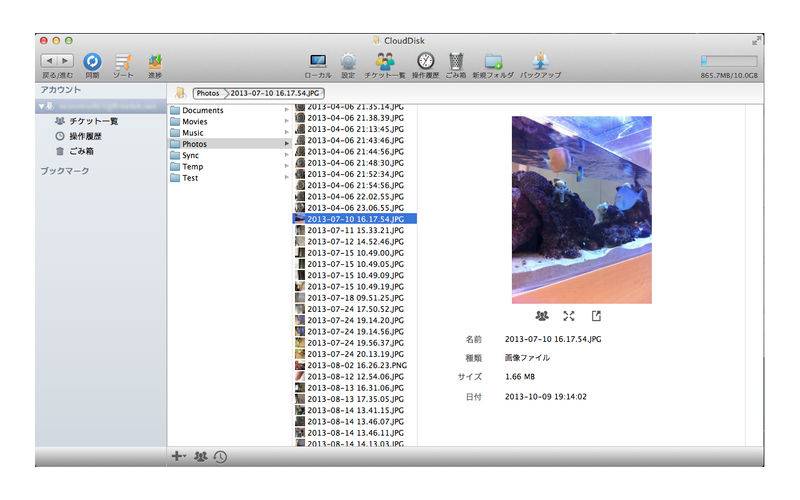Screen dimensions: 800x500
Task: Click the 同期 sync icon
Action: coord(92,62)
